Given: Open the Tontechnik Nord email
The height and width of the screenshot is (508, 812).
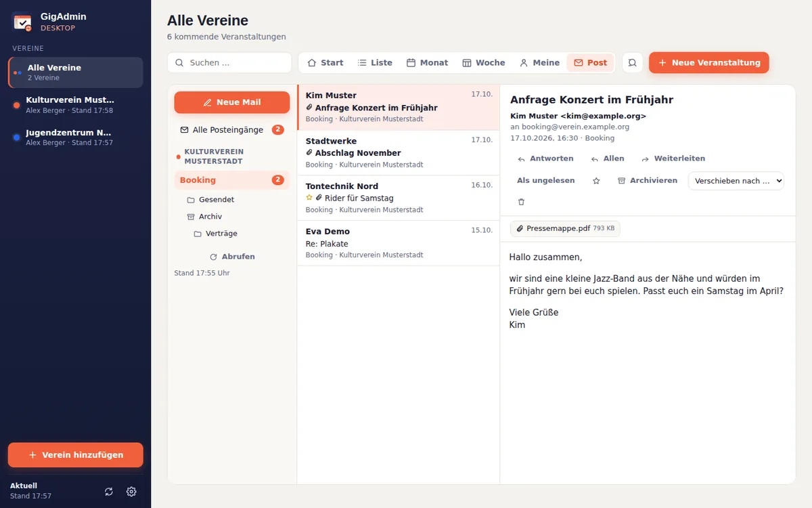Looking at the screenshot, I should click(399, 198).
